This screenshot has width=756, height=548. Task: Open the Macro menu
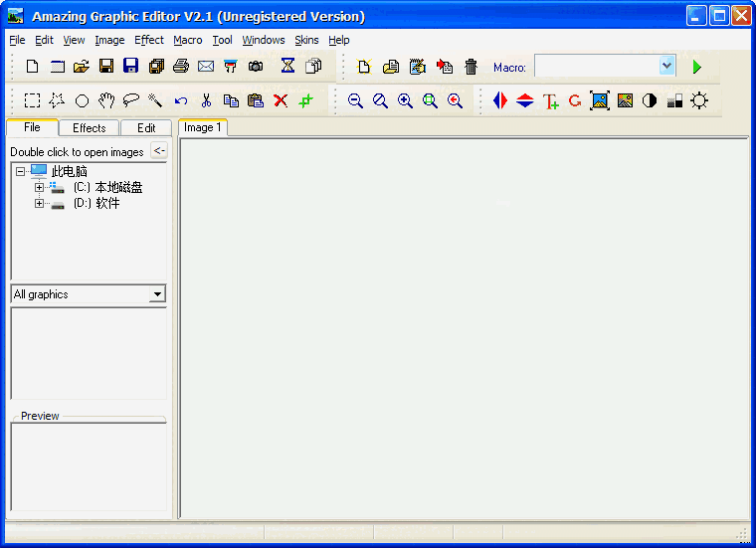point(188,40)
